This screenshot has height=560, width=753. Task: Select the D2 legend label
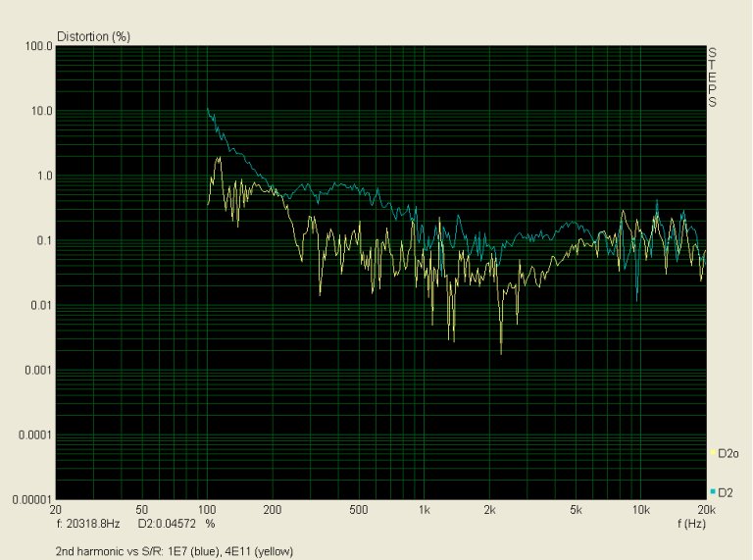[726, 493]
